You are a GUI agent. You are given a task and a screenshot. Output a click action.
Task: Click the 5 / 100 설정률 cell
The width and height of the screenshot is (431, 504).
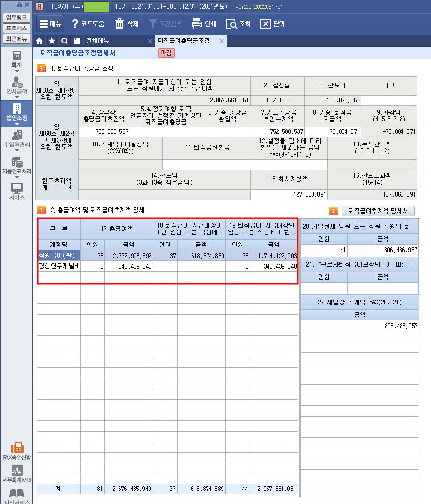coord(277,101)
